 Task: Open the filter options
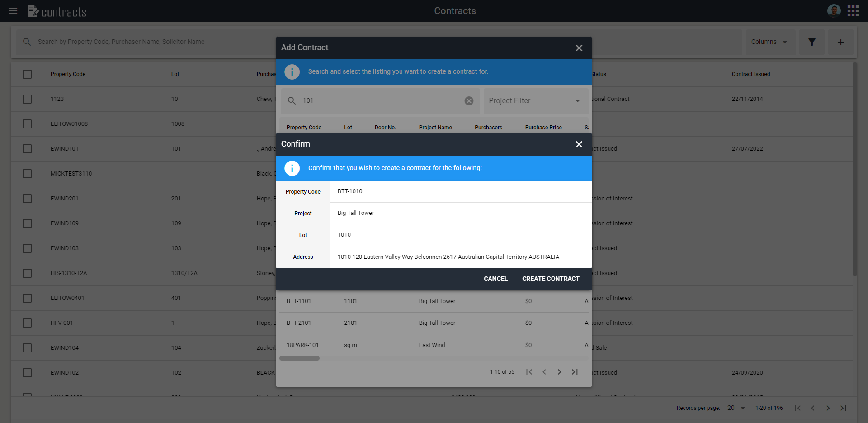coord(811,42)
